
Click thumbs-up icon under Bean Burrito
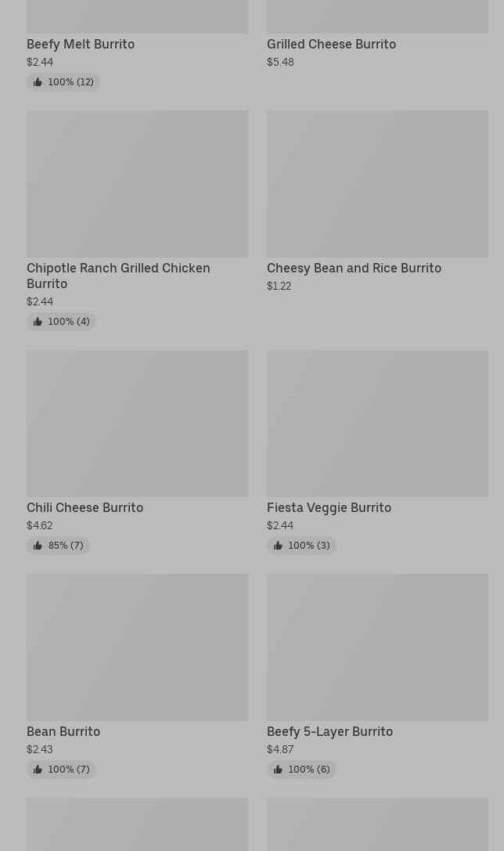coord(38,770)
